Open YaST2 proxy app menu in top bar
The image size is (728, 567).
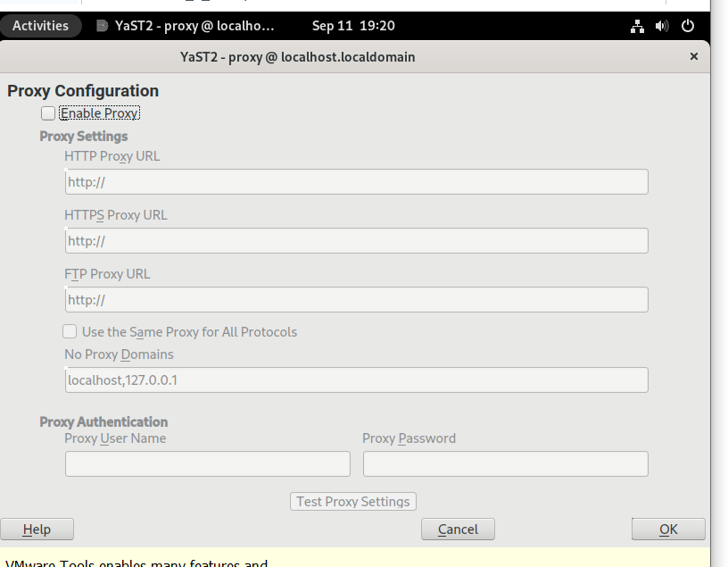tap(186, 26)
